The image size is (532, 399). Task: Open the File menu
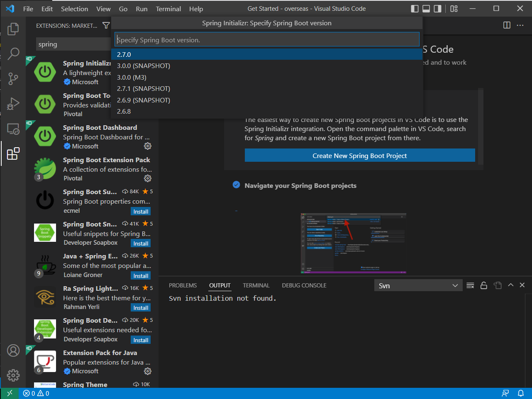coord(28,9)
